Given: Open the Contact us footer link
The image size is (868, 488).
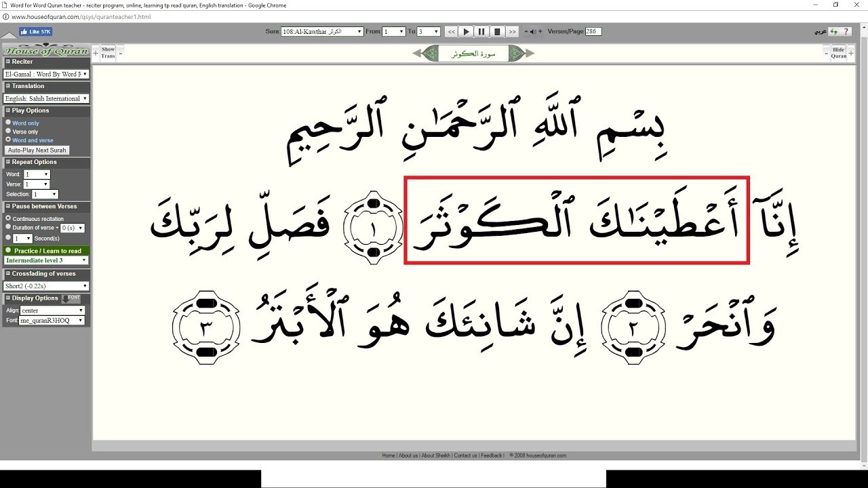Looking at the screenshot, I should [x=465, y=455].
